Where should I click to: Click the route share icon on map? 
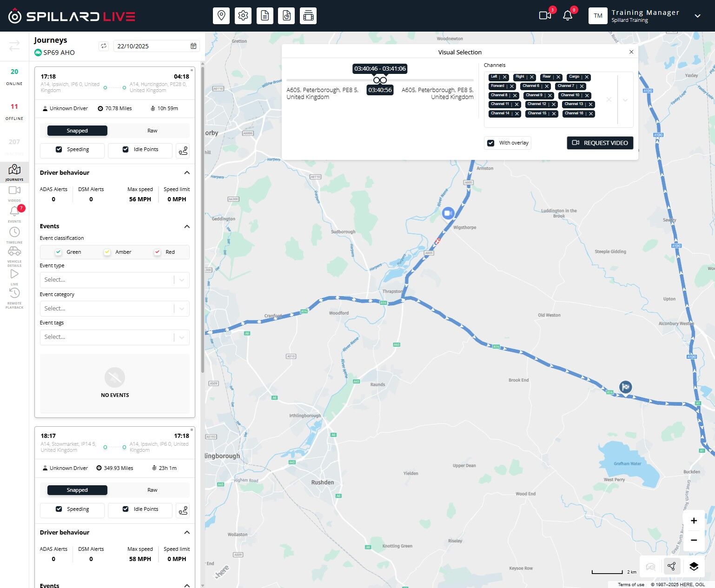671,566
